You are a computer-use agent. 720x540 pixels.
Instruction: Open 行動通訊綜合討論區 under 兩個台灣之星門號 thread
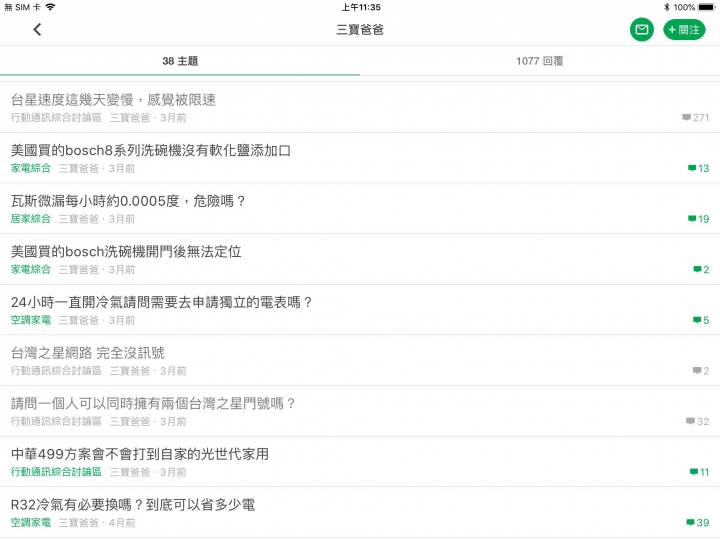click(56, 421)
